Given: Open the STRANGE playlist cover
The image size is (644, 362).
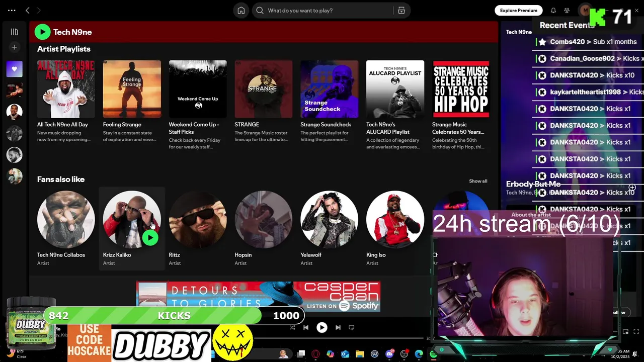Looking at the screenshot, I should (x=264, y=89).
